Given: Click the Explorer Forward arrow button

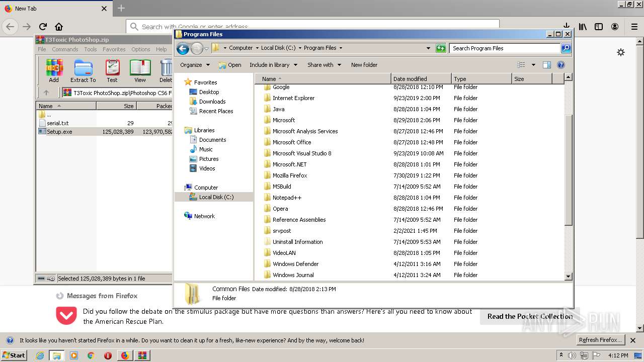Looking at the screenshot, I should 197,48.
